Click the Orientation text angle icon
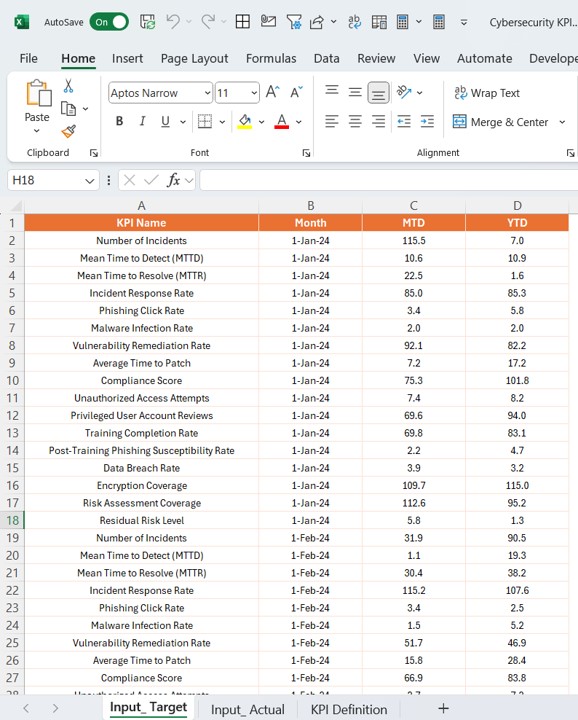This screenshot has height=720, width=578. pos(404,92)
